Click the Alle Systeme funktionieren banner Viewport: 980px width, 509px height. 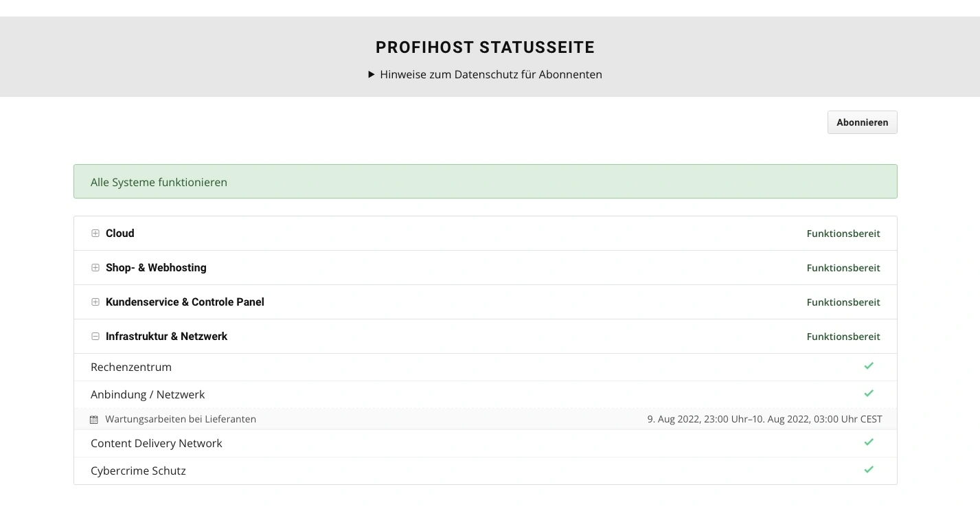tap(486, 181)
